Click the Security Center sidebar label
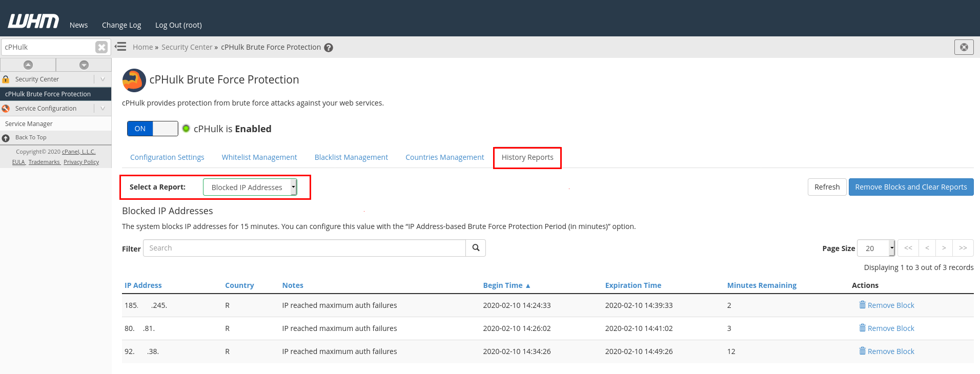Screen dimensions: 980x374 [37, 79]
